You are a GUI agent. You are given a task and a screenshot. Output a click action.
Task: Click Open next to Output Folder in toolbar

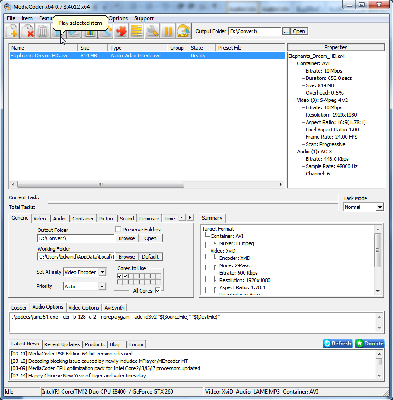[299, 31]
